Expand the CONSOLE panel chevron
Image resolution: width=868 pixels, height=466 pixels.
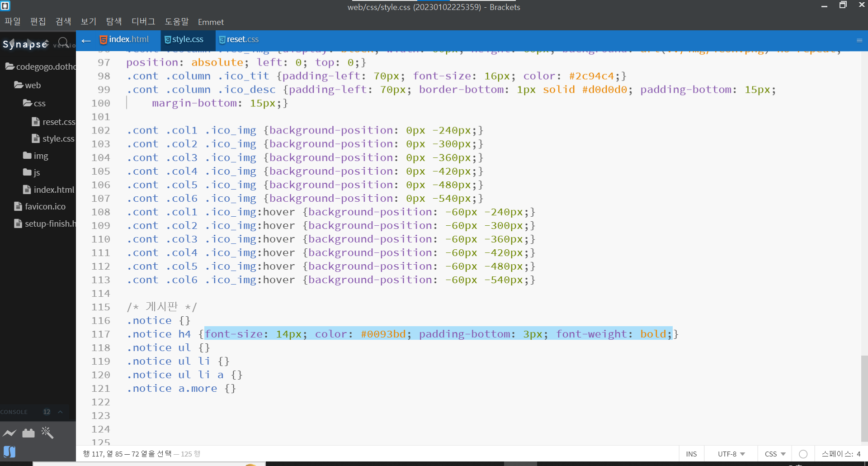60,412
